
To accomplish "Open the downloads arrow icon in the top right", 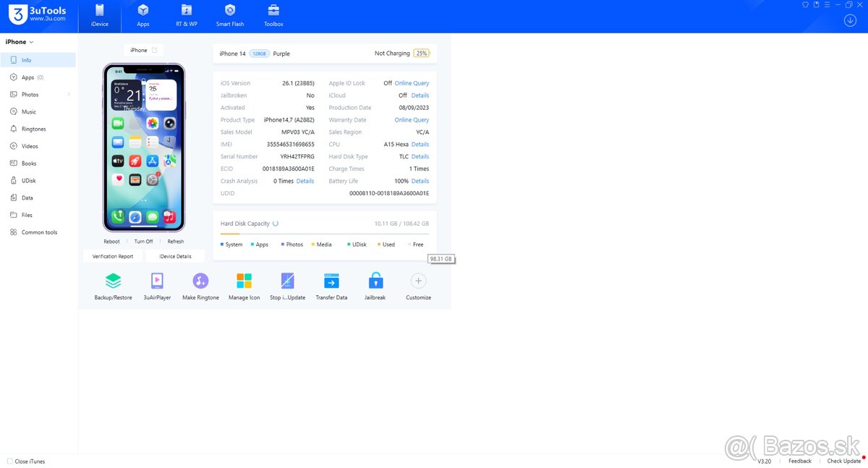I will pyautogui.click(x=850, y=20).
